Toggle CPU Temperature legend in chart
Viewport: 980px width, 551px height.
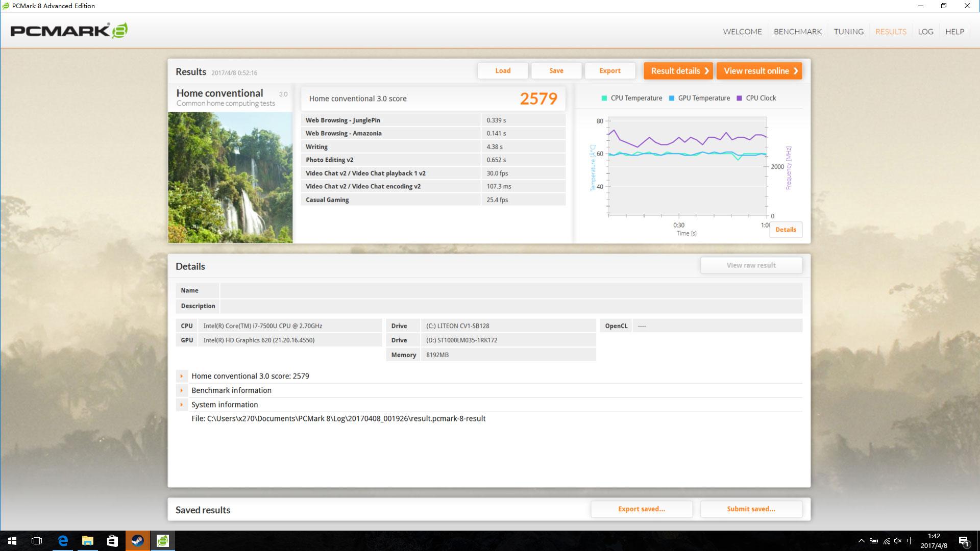click(x=632, y=98)
